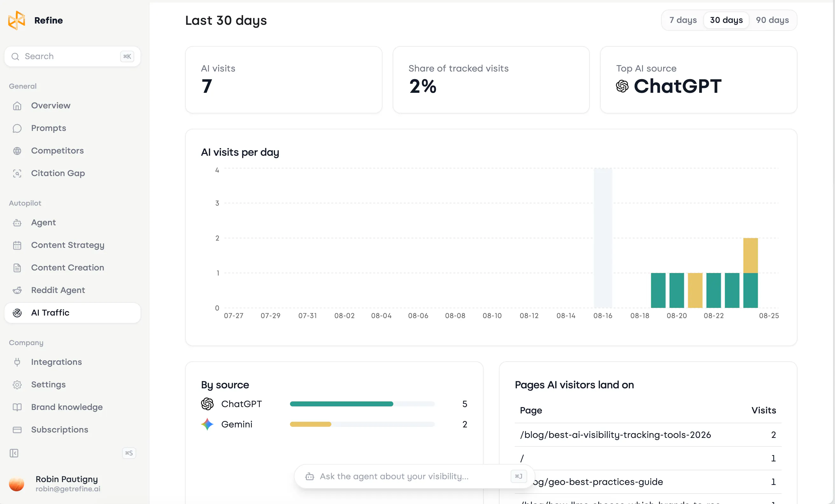Open the Settings page

coord(72,385)
